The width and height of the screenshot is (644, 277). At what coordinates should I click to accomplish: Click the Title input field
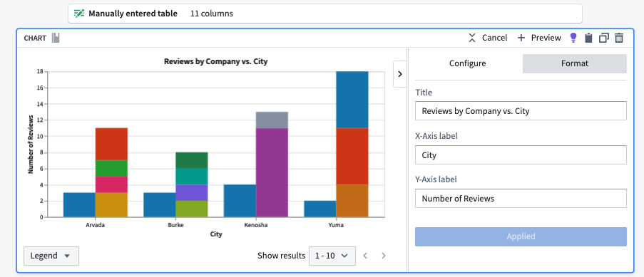pos(521,111)
